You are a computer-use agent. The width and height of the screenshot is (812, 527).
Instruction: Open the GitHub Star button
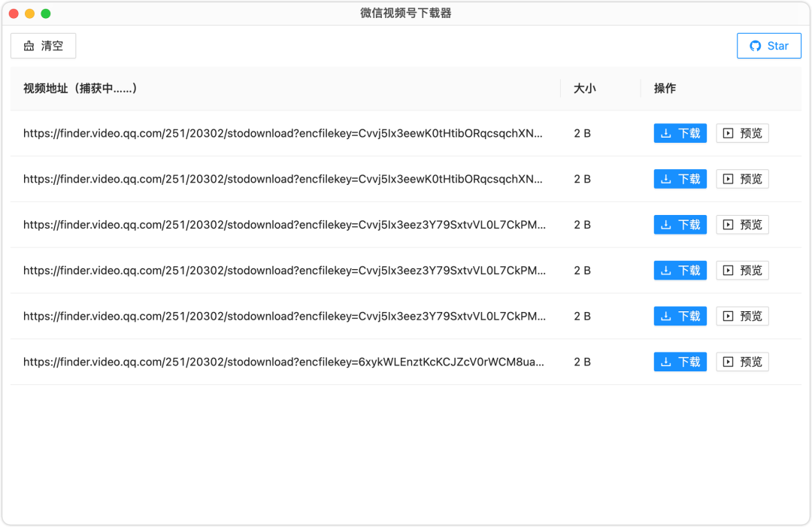(x=769, y=46)
